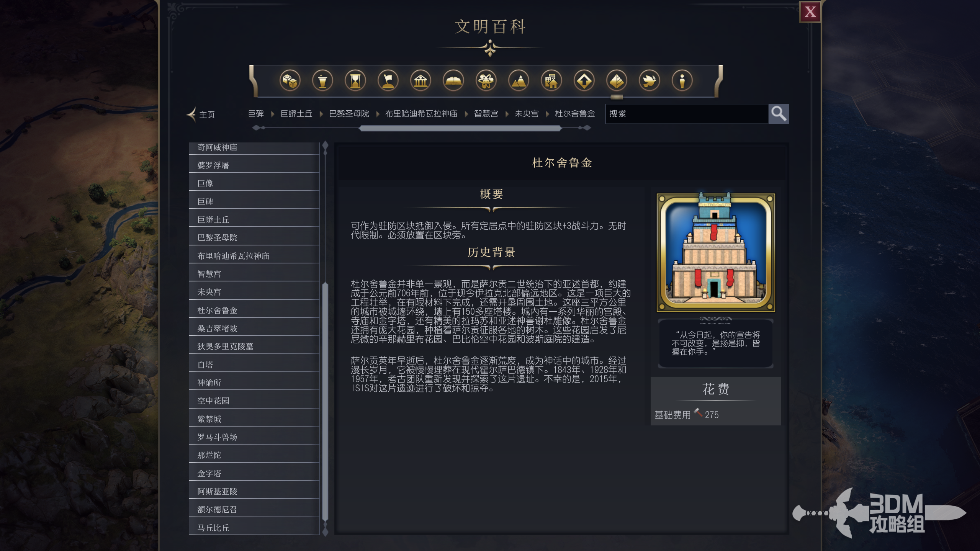This screenshot has width=980, height=551.
Task: Go back to 主页 home page
Action: click(x=201, y=114)
